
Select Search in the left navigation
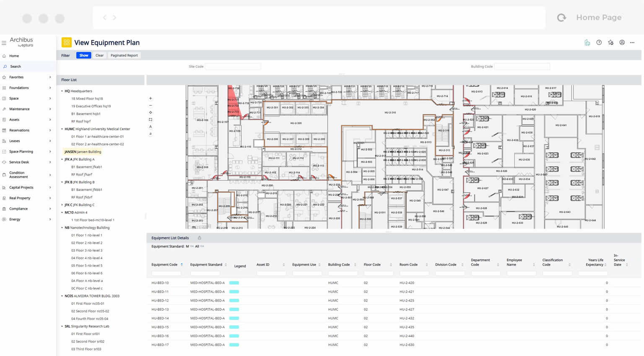coord(16,67)
